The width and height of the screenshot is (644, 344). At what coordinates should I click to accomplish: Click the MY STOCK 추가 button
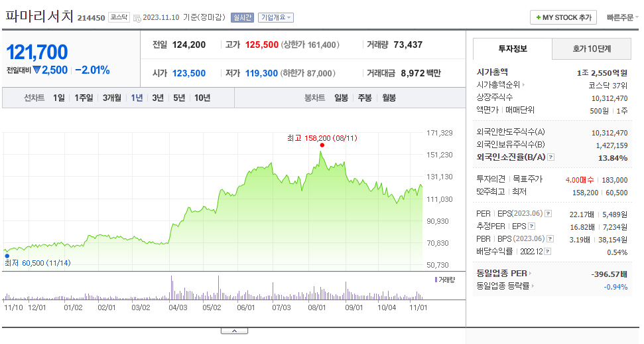(x=564, y=18)
